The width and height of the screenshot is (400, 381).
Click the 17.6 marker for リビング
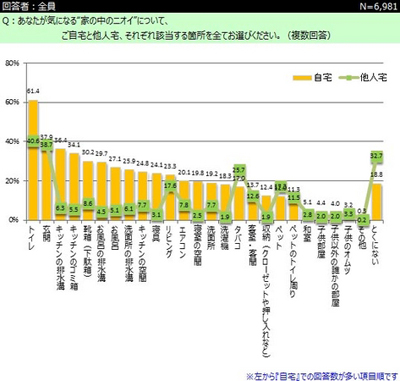pos(170,186)
